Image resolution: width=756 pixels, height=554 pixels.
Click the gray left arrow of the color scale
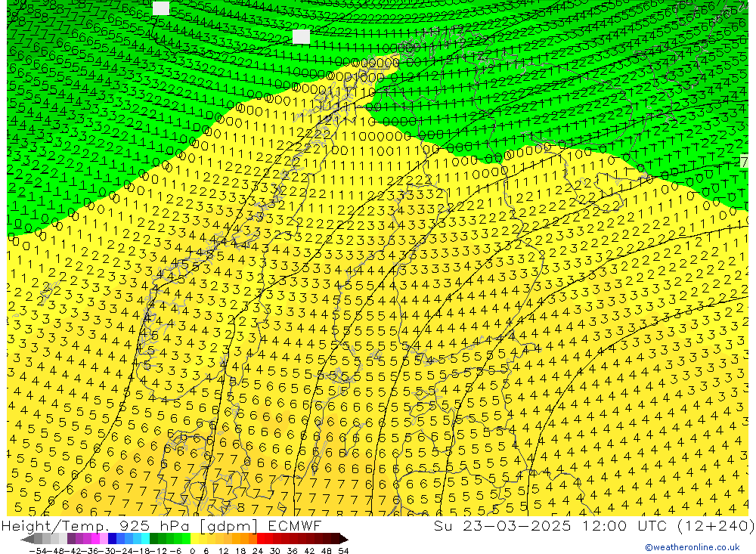27,539
